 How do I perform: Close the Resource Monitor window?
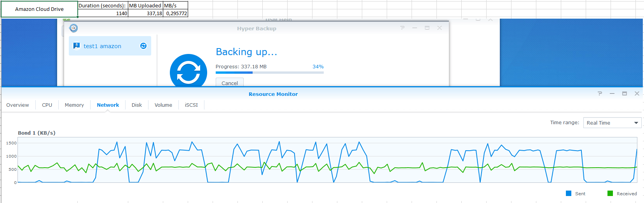click(637, 94)
